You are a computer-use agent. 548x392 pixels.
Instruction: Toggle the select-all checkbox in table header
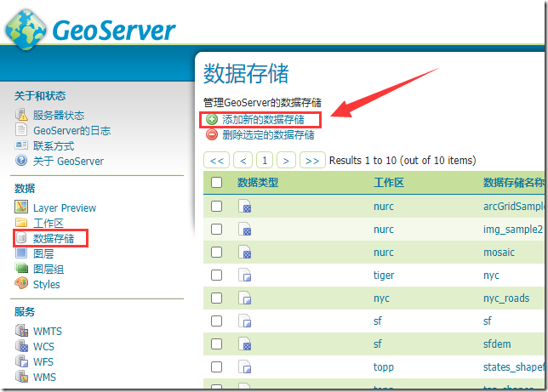[216, 182]
